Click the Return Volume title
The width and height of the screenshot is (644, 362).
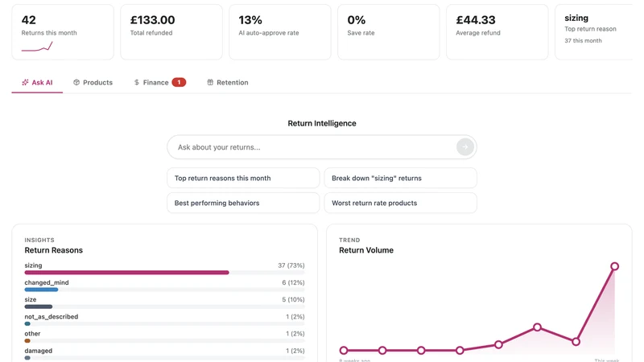click(366, 250)
